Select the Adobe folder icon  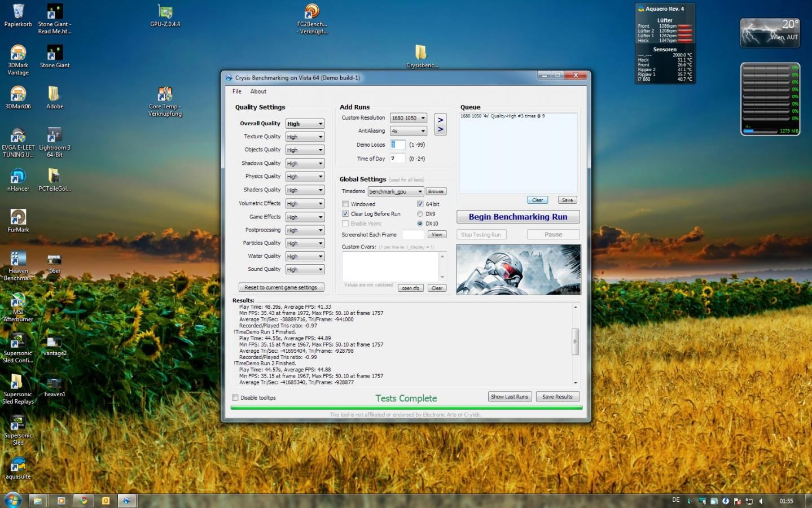tap(55, 98)
